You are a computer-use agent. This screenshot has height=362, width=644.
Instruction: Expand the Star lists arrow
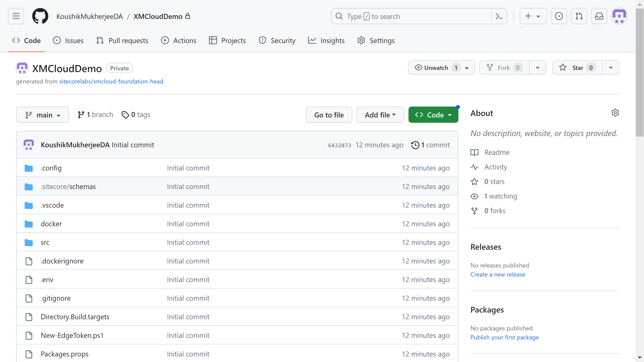tap(611, 68)
